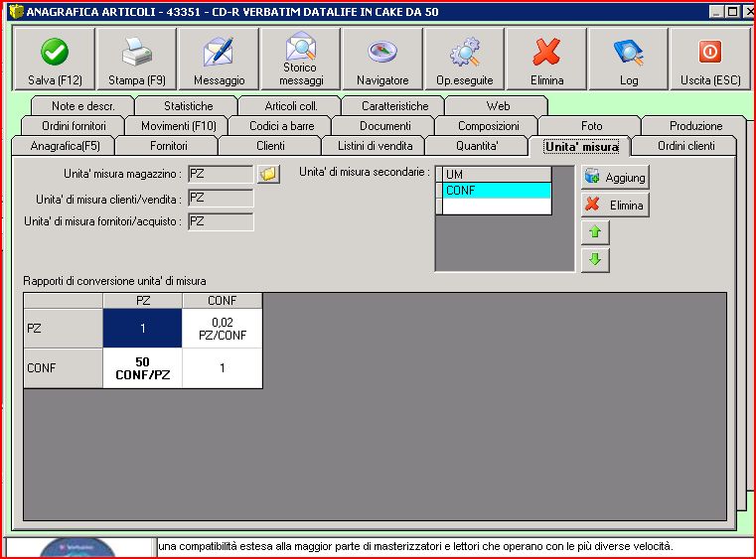Open the Ordini clienti tab
Viewport: 756px width, 559px height.
685,146
